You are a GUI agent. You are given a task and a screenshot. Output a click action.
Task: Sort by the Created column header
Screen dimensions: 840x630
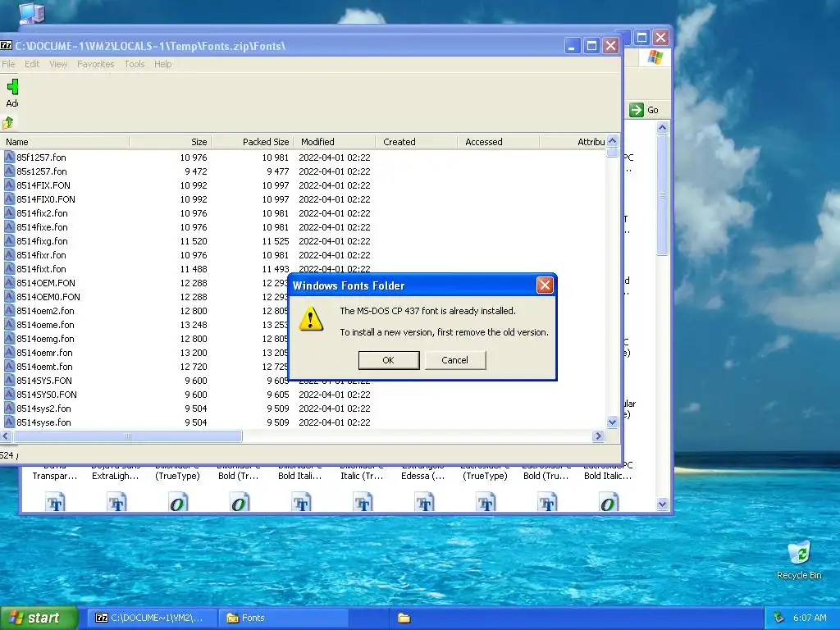click(x=417, y=142)
